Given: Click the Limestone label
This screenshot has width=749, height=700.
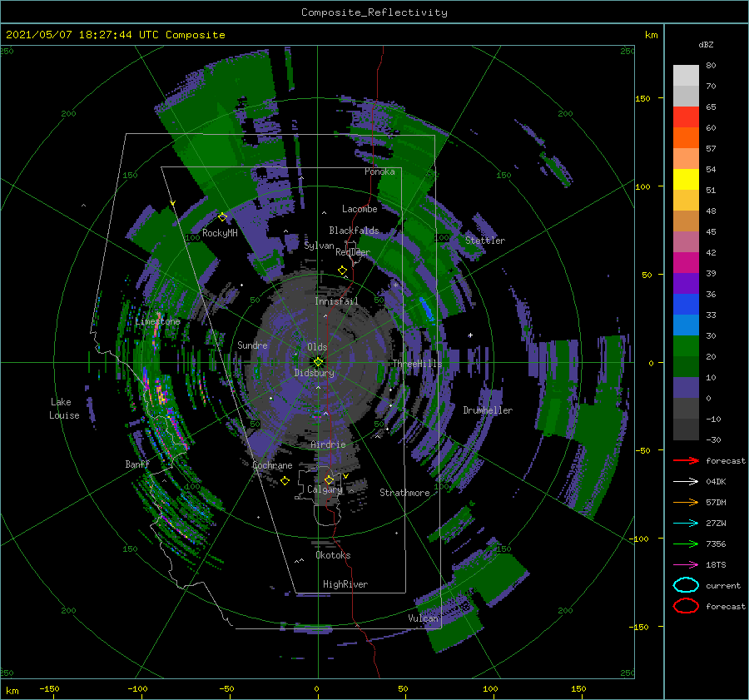Looking at the screenshot, I should (157, 321).
